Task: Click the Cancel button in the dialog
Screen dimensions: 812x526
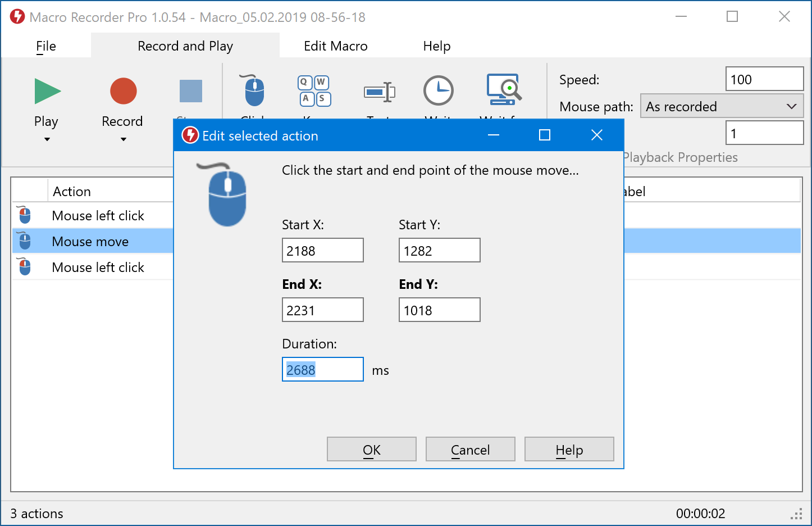Action: coord(470,450)
